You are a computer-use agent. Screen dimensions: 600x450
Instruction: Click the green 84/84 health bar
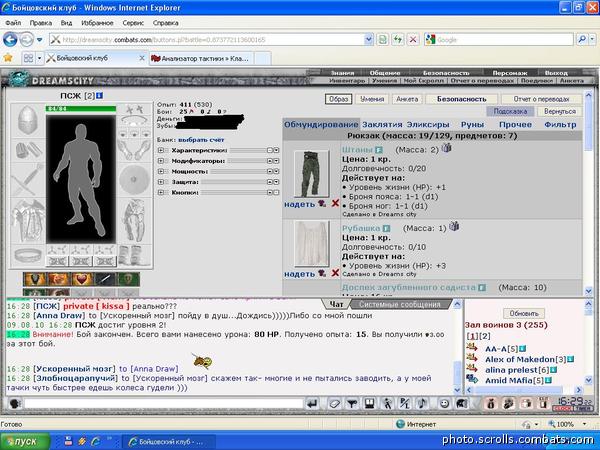tap(81, 109)
